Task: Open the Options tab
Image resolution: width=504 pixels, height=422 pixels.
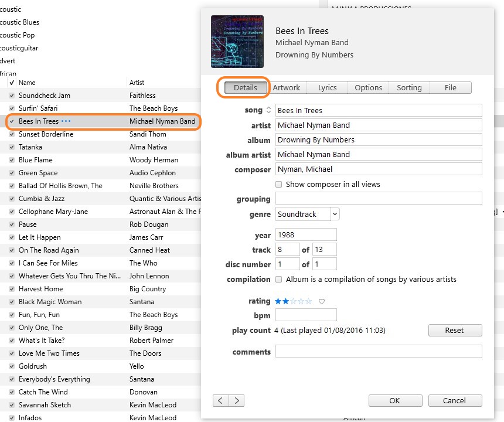Action: pos(369,87)
